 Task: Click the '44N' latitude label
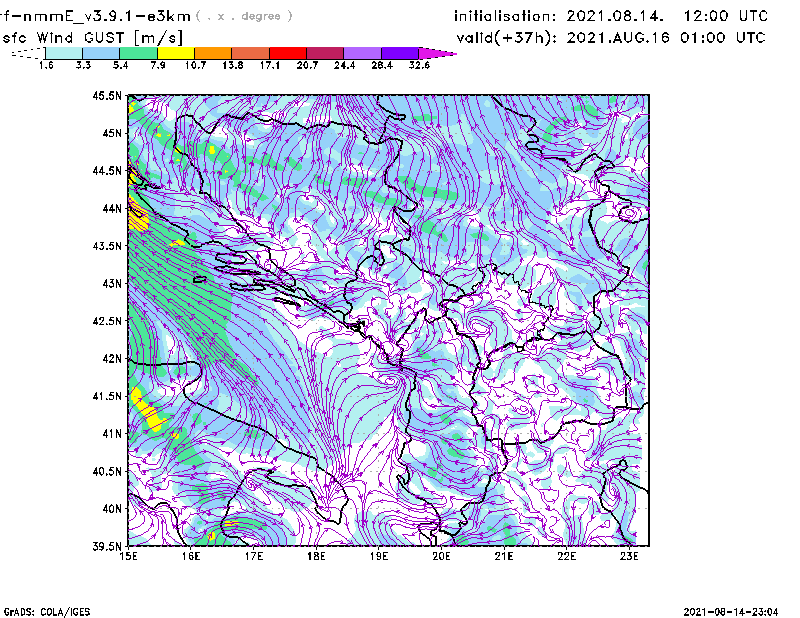tap(112, 208)
